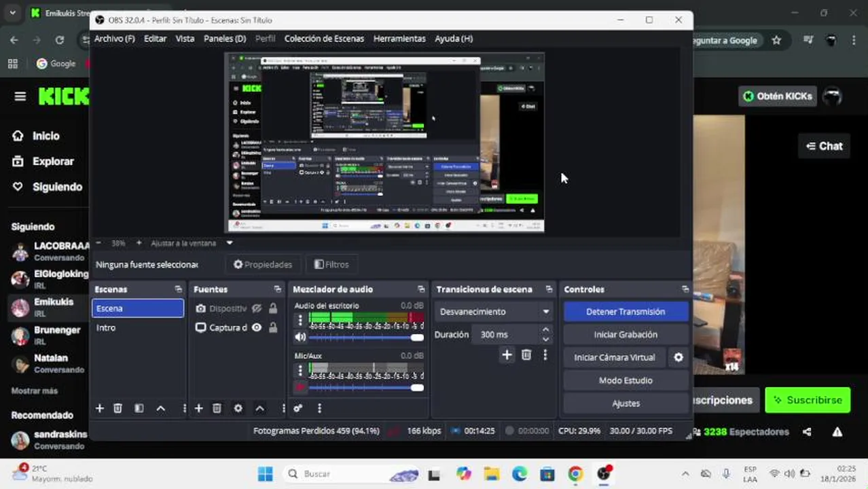Open Ayuda (H) menu
The width and height of the screenshot is (868, 489).
pyautogui.click(x=454, y=39)
